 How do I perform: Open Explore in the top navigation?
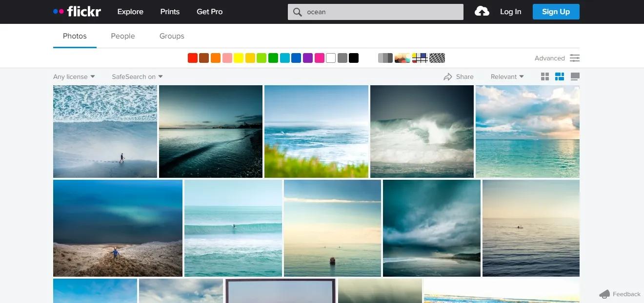(x=130, y=12)
